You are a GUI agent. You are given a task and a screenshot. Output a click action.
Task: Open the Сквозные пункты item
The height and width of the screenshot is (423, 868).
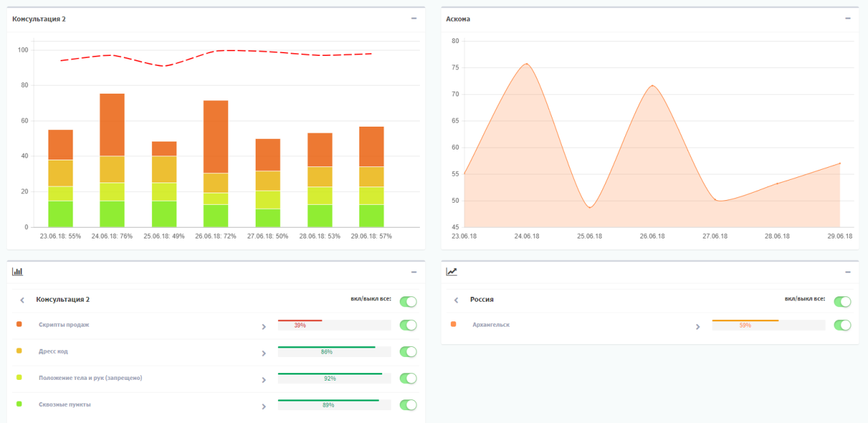tap(65, 405)
